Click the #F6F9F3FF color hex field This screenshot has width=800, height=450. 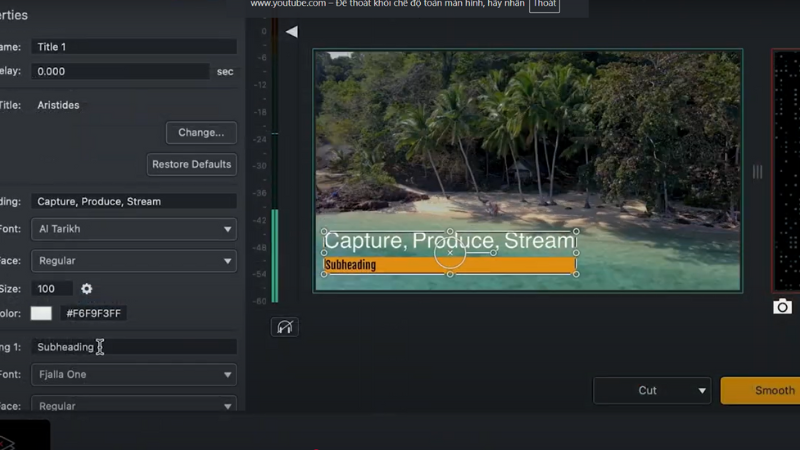93,313
